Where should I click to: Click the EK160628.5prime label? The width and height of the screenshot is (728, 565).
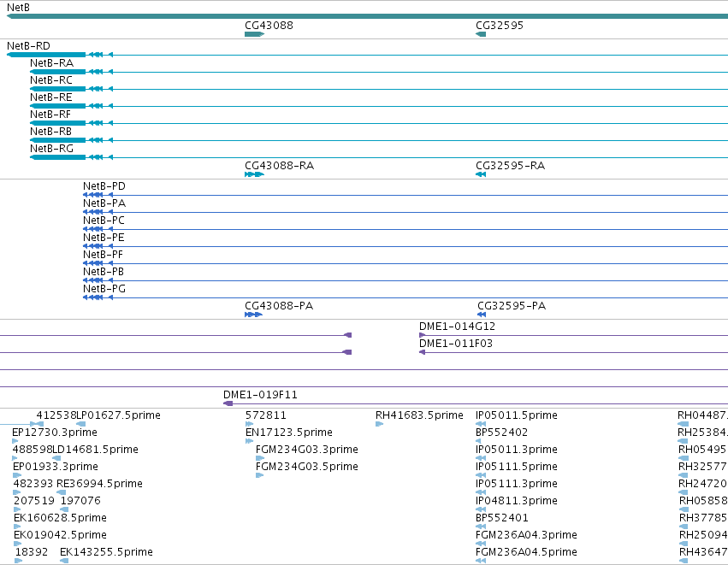[x=60, y=518]
